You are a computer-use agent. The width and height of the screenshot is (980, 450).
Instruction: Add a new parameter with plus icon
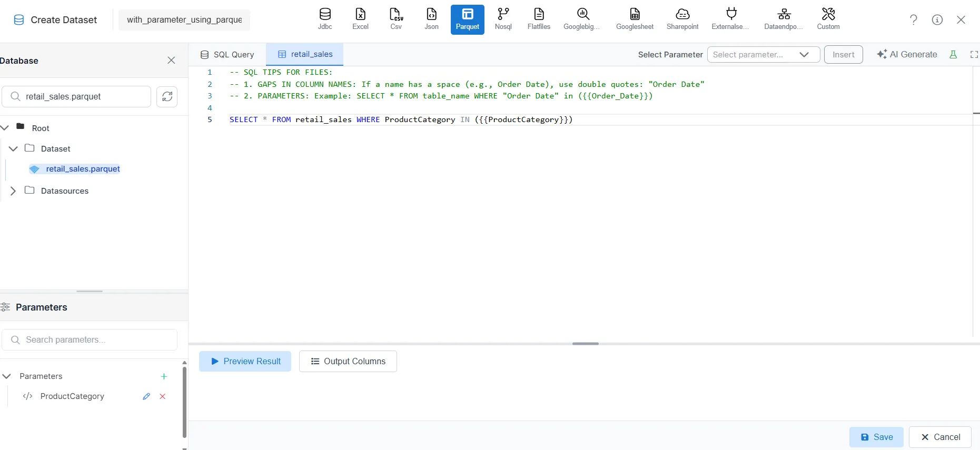[x=164, y=376]
